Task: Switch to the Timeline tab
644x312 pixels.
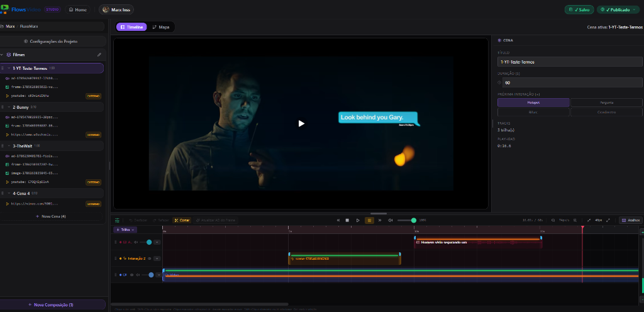Action: tap(131, 26)
